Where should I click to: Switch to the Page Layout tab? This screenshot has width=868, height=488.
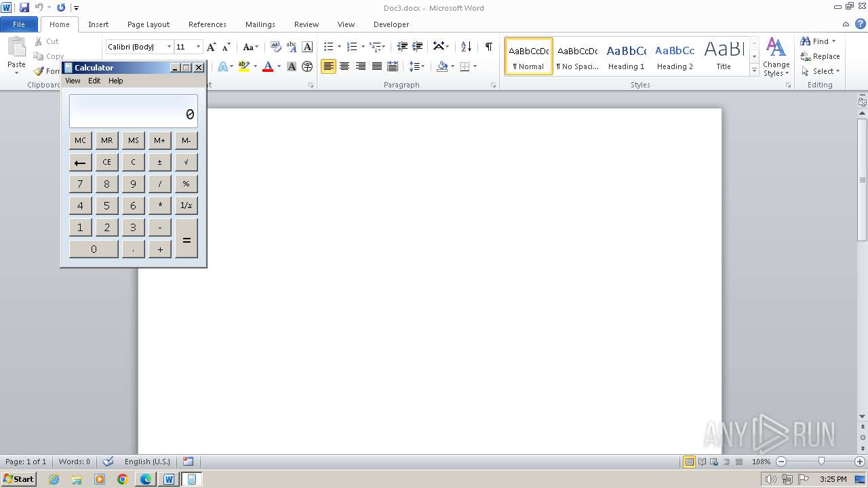coord(149,24)
